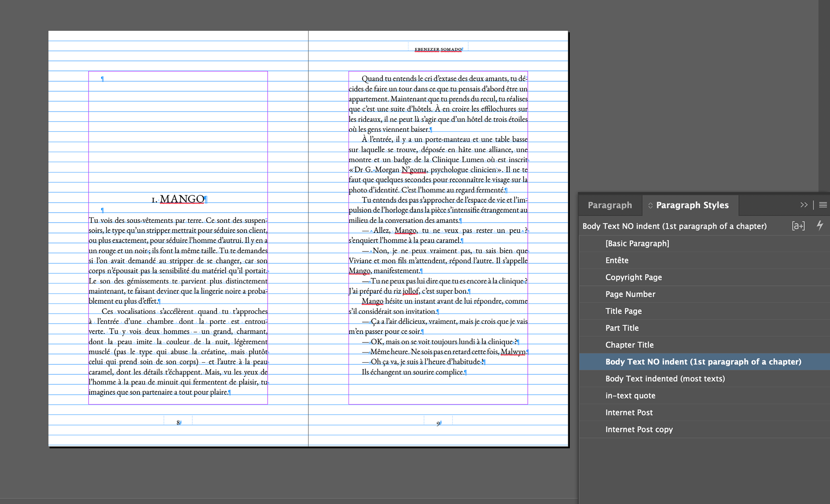This screenshot has height=504, width=830.
Task: Collapse panel with double-arrow icon
Action: pyautogui.click(x=804, y=205)
